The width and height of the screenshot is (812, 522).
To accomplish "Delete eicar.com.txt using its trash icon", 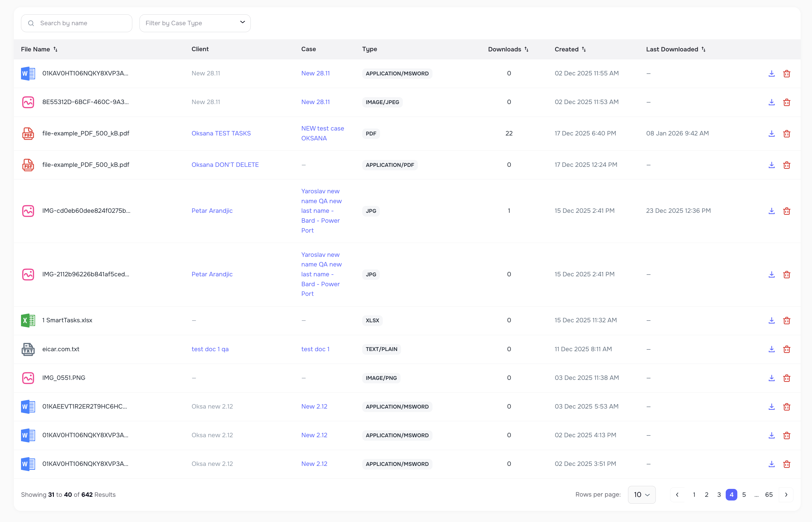I will coord(787,349).
